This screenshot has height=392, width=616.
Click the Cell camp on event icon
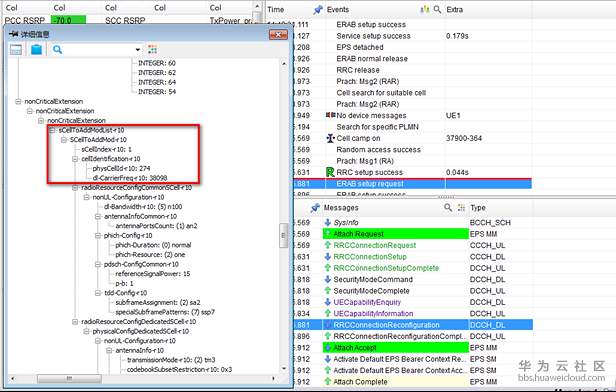click(330, 138)
